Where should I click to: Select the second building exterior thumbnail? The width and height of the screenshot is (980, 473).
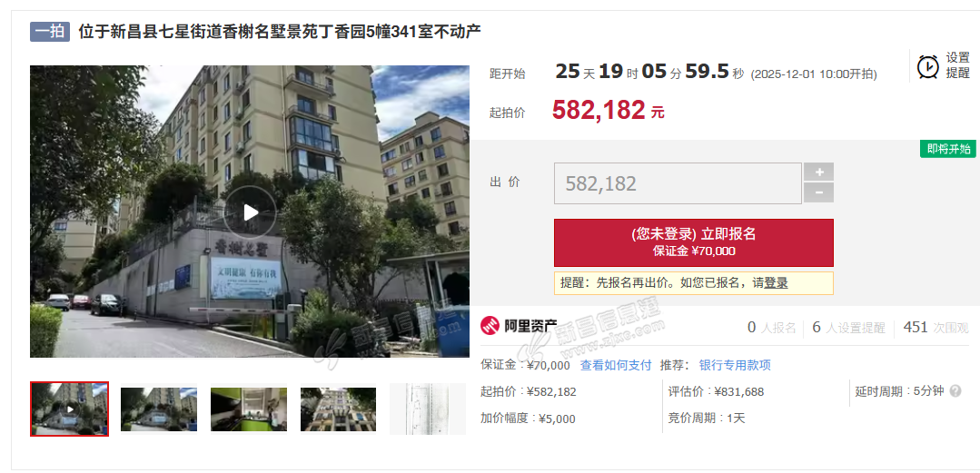pyautogui.click(x=159, y=409)
